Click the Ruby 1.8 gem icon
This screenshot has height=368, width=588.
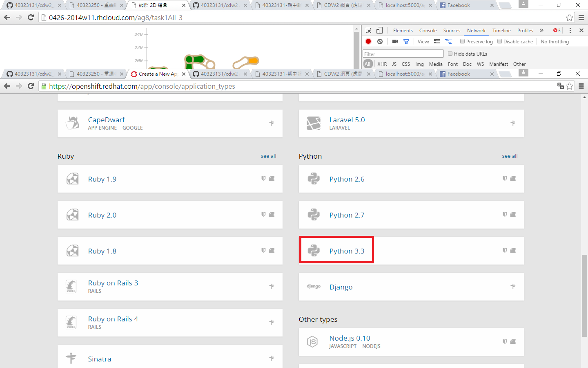(72, 251)
